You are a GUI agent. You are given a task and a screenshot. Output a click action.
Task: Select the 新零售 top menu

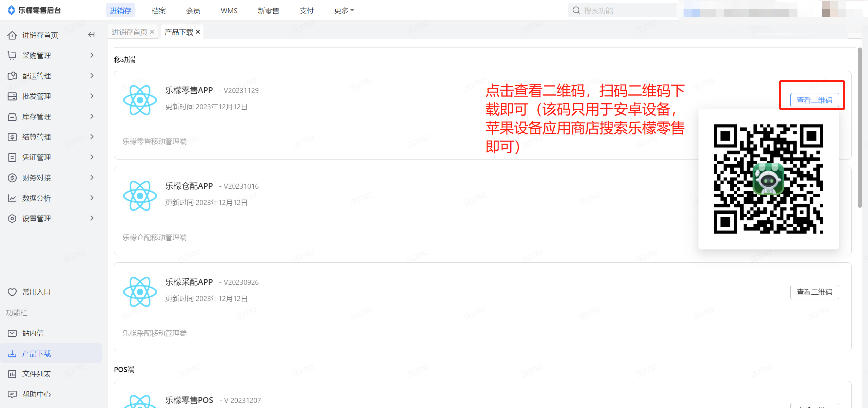269,11
